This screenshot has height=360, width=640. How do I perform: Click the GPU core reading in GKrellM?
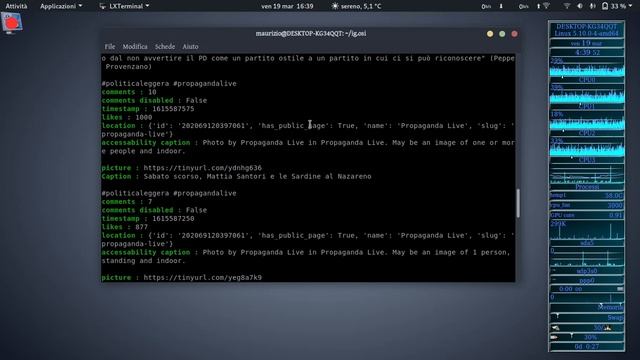[x=587, y=215]
